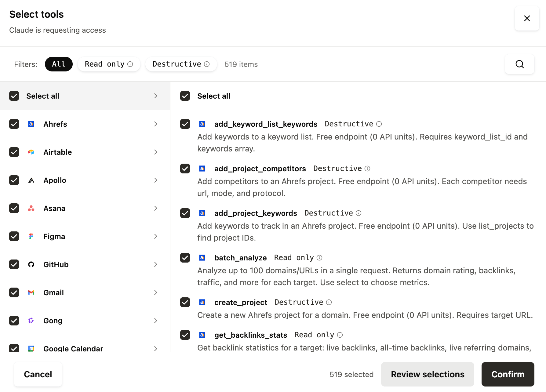Close the Select tools dialog
This screenshot has width=546, height=392.
point(527,18)
